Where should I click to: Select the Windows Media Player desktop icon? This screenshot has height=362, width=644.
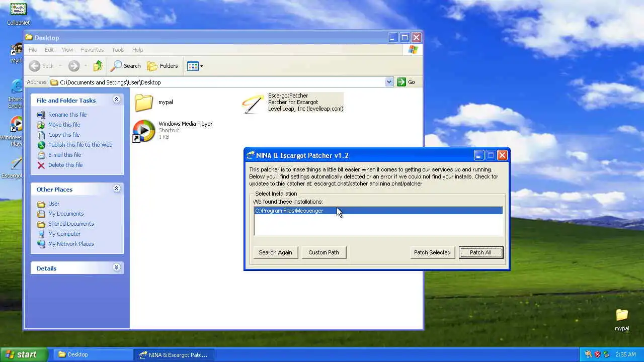pyautogui.click(x=17, y=131)
